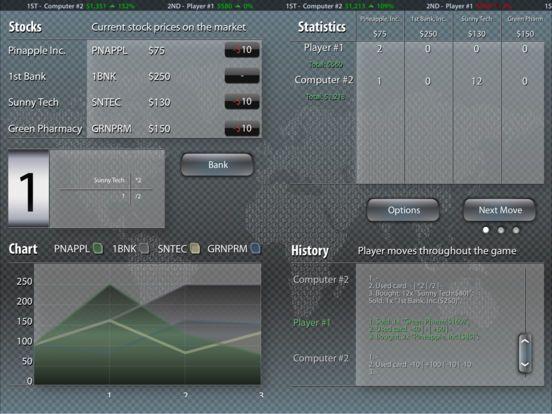Screen dimensions: 552x414
Task: Toggle the GRNPRM blue chart legend box
Action: (x=256, y=249)
